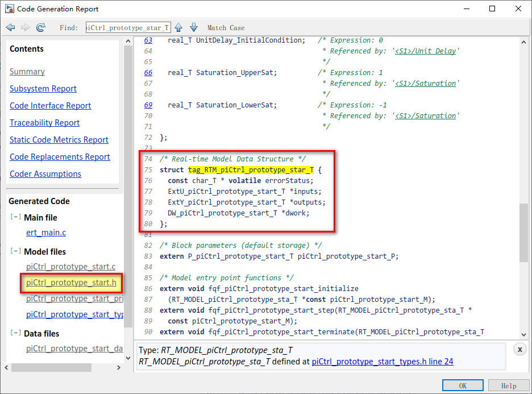532x394 pixels.
Task: Click the Contents heading
Action: click(27, 49)
